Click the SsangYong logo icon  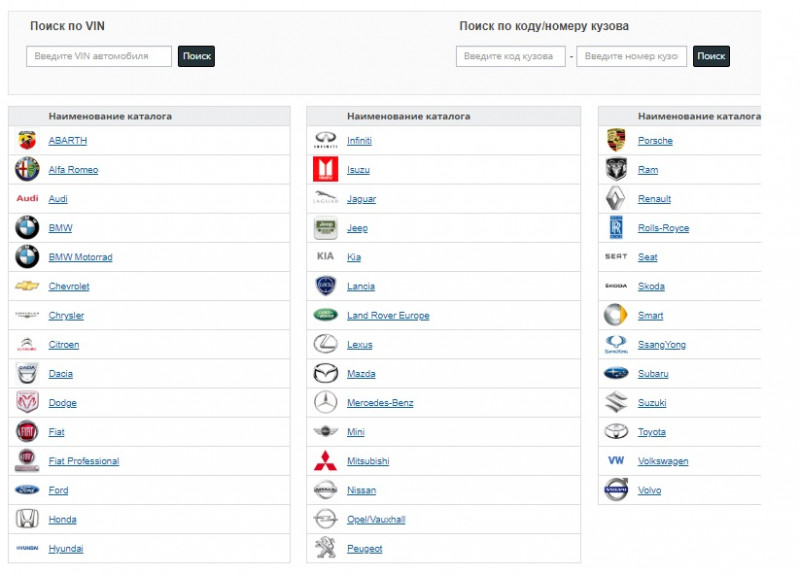pos(616,344)
